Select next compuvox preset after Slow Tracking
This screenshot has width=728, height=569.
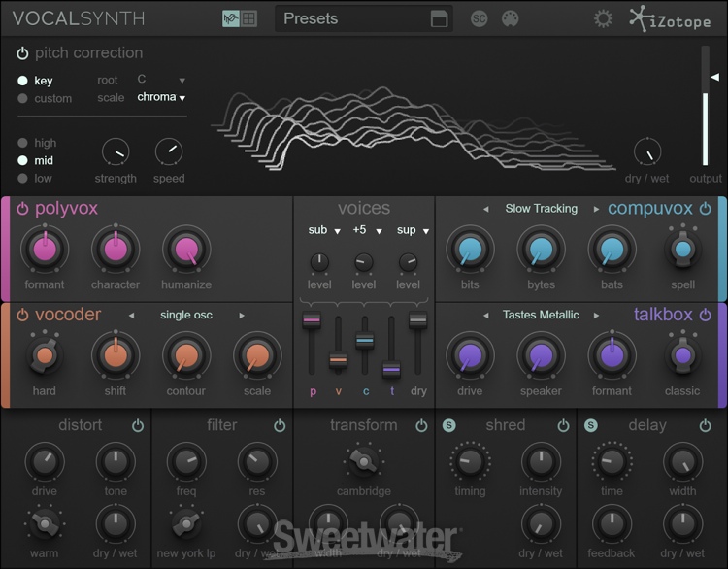point(596,210)
